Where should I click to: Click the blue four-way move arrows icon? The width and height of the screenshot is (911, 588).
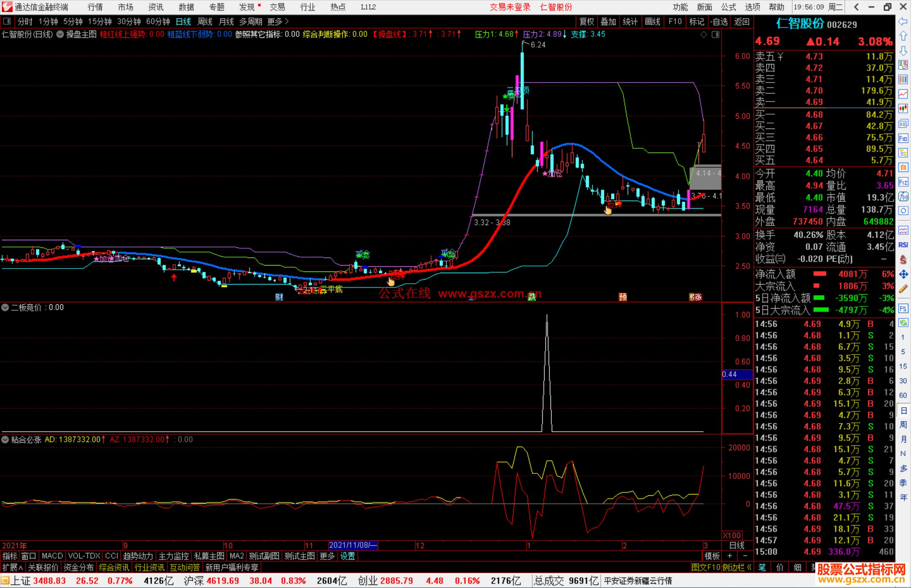pyautogui.click(x=903, y=274)
